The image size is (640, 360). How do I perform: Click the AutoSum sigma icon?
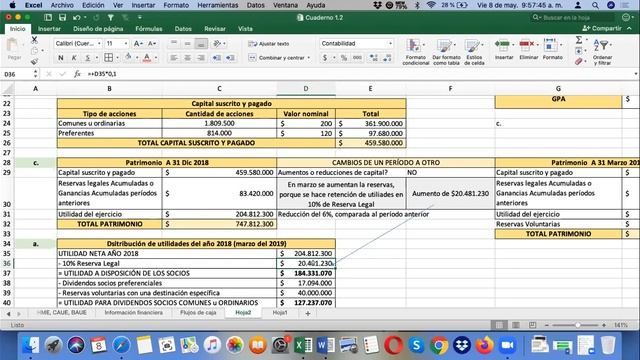tap(579, 40)
